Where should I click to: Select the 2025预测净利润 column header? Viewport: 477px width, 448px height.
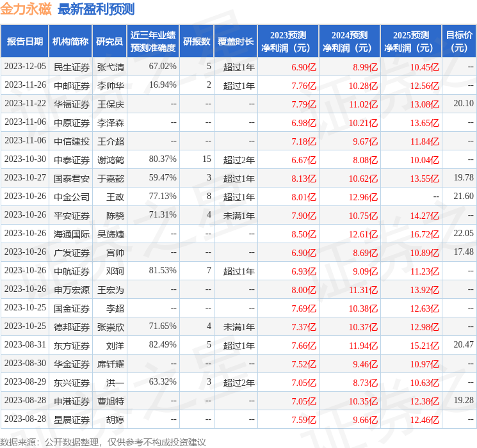coord(411,41)
